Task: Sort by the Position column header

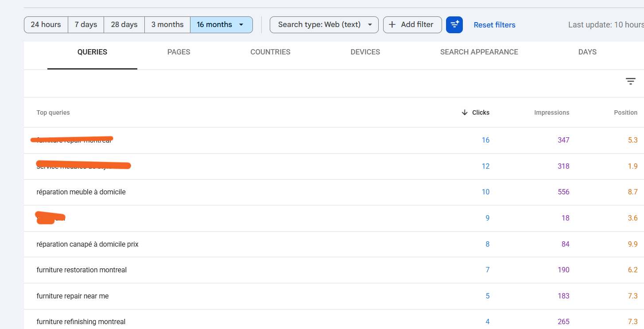Action: click(x=626, y=112)
